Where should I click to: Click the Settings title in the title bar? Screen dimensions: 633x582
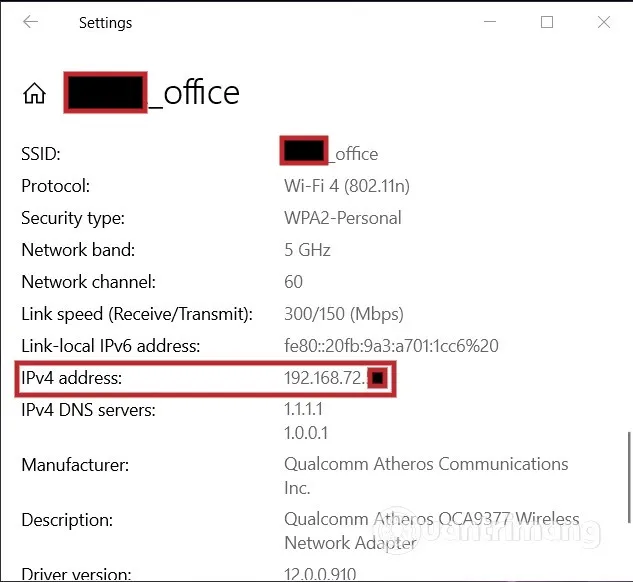(105, 22)
